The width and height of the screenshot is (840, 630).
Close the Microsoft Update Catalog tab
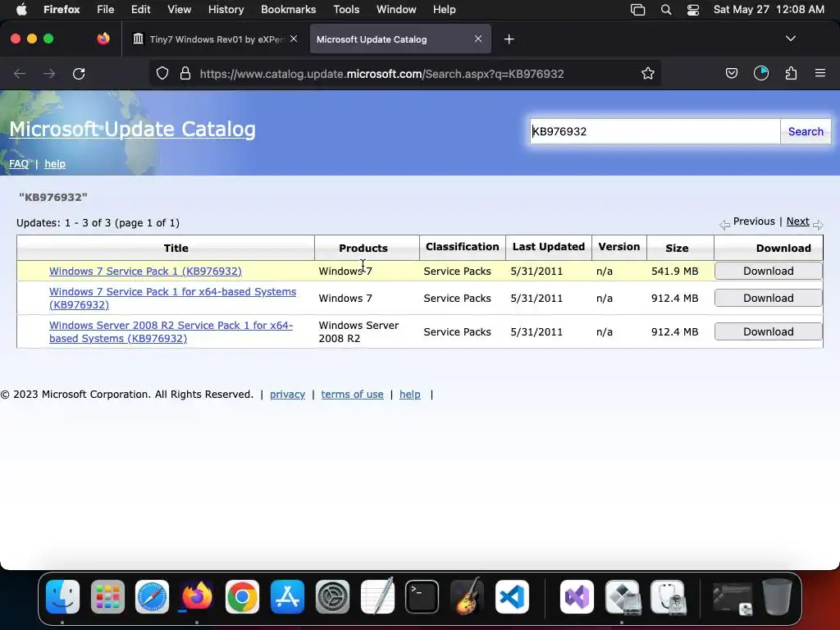click(478, 39)
